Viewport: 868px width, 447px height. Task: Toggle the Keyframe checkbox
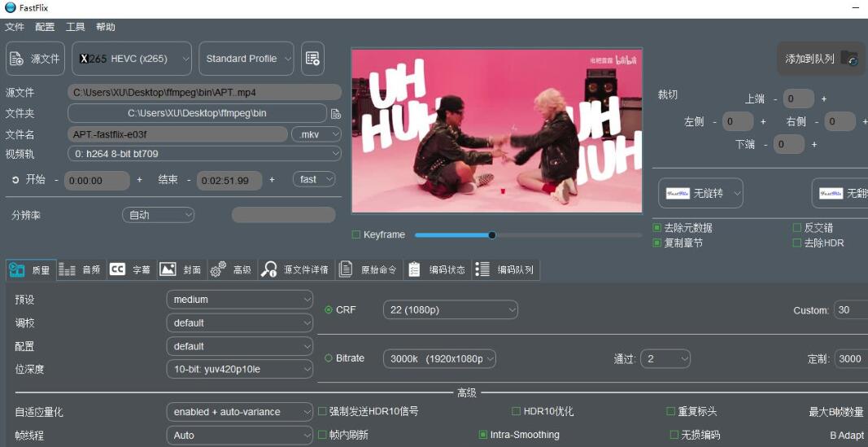pos(356,234)
